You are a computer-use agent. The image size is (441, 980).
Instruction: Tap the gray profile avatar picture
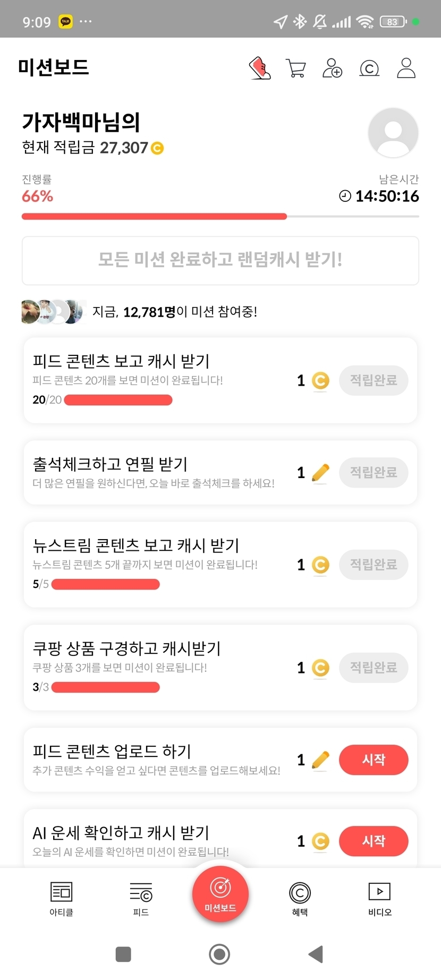pyautogui.click(x=393, y=133)
